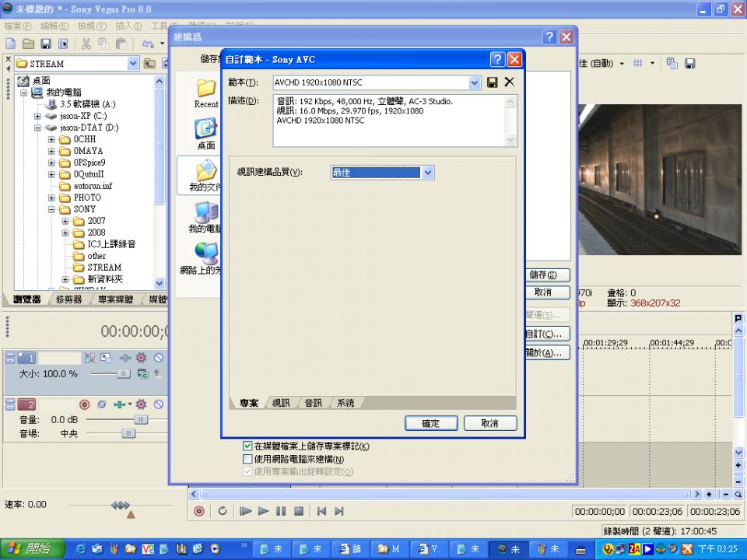Click the 音量 volume slider thumb on track 2

(x=141, y=419)
